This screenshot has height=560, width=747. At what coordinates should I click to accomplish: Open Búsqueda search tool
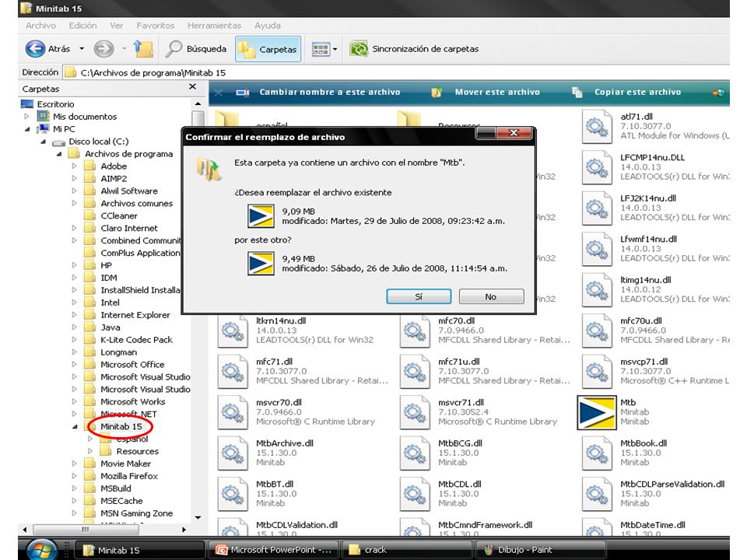(196, 48)
